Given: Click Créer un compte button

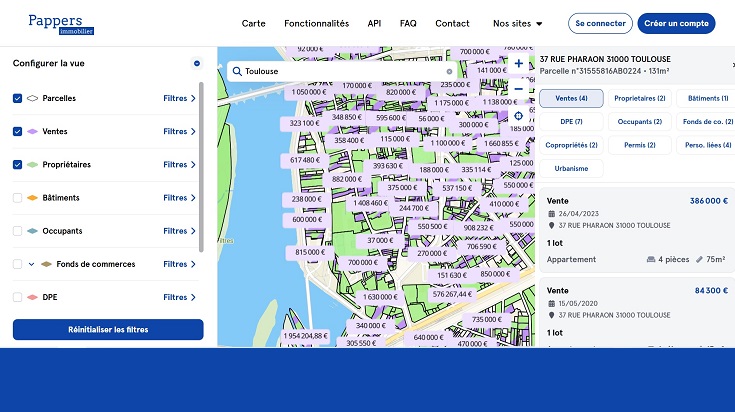Looking at the screenshot, I should point(676,23).
